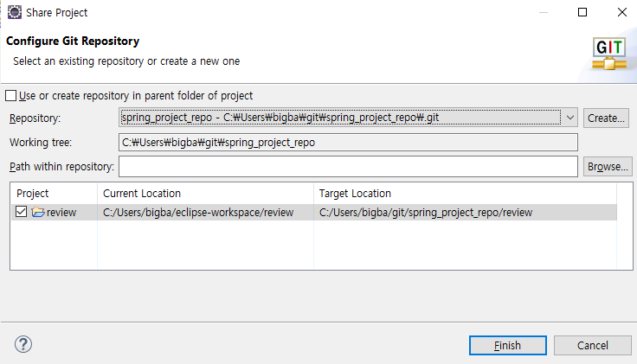Open the Repository dropdown arrow
The width and height of the screenshot is (637, 364).
570,118
